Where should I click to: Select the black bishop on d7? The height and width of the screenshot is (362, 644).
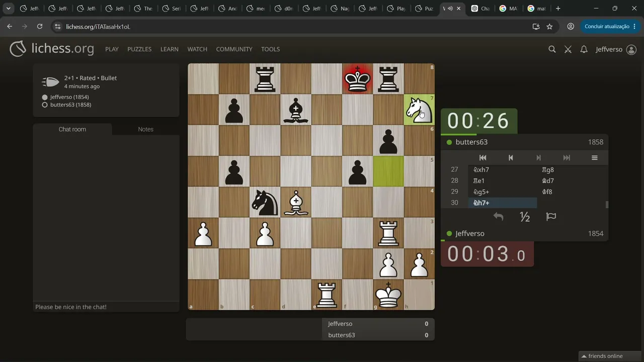tap(296, 110)
